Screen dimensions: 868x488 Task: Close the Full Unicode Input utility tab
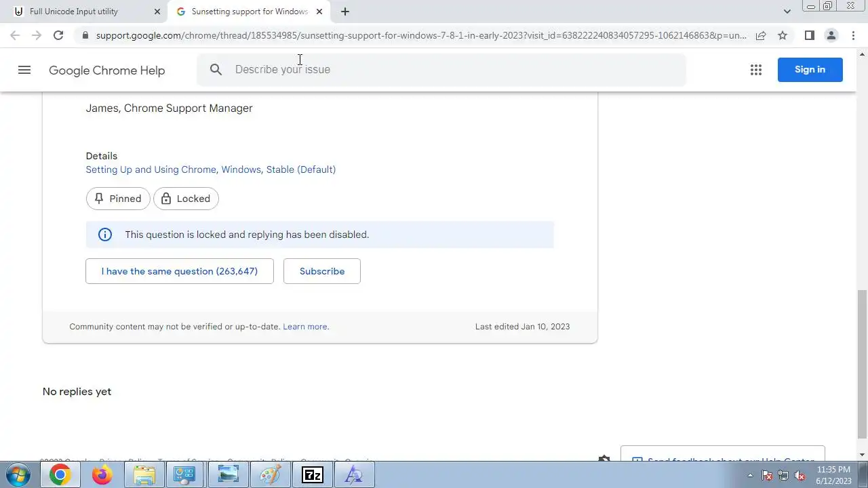click(x=157, y=12)
